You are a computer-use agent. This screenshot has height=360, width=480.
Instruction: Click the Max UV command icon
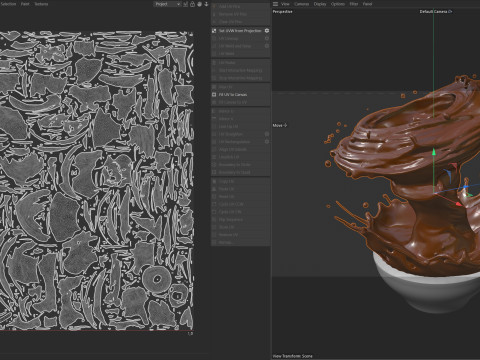pos(214,87)
